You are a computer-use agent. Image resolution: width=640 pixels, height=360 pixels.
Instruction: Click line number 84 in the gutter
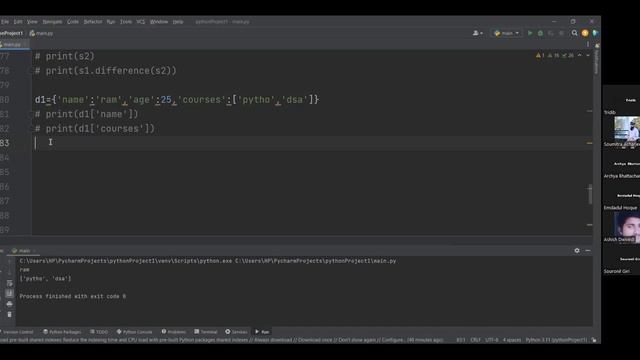[x=4, y=158]
